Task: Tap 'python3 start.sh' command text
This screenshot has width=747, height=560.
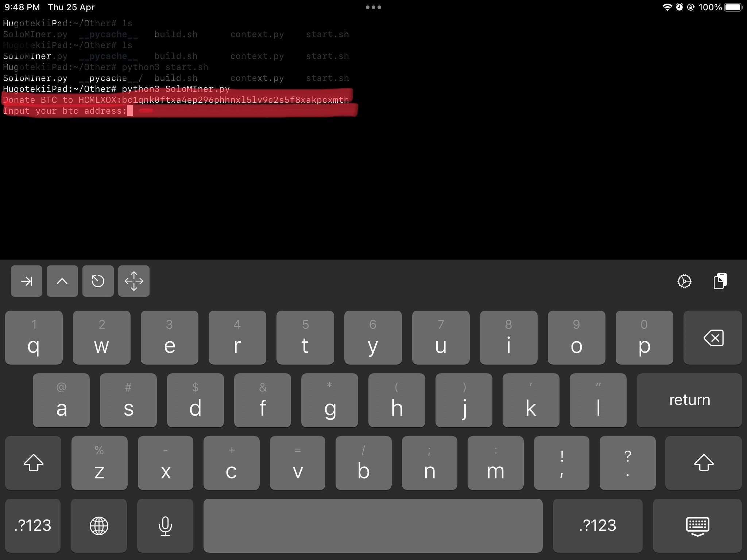Action: [x=165, y=67]
